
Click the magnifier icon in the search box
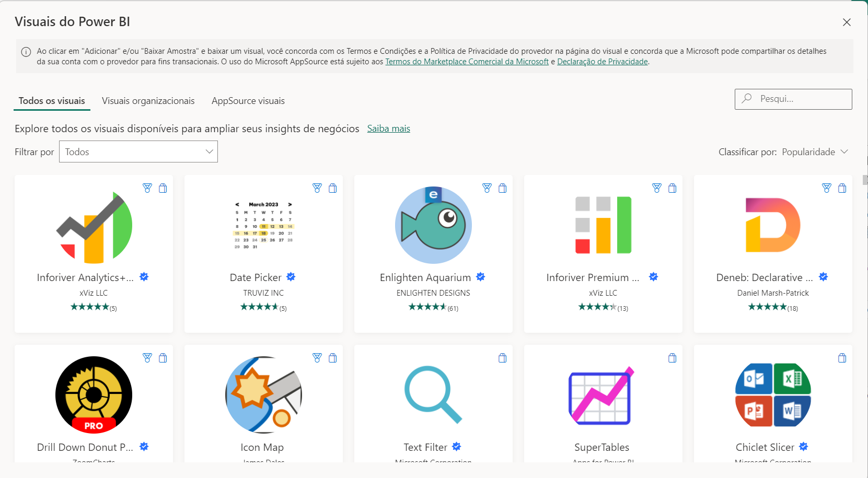(x=747, y=98)
